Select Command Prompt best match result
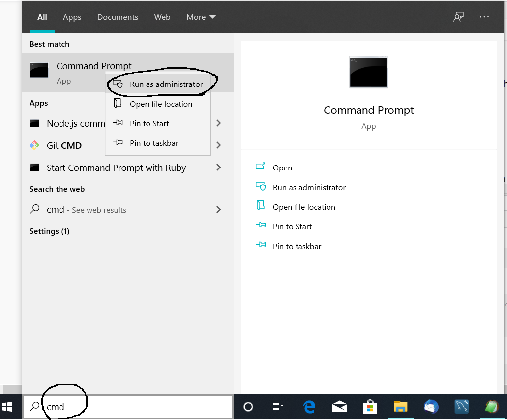The width and height of the screenshot is (507, 420). [128, 73]
